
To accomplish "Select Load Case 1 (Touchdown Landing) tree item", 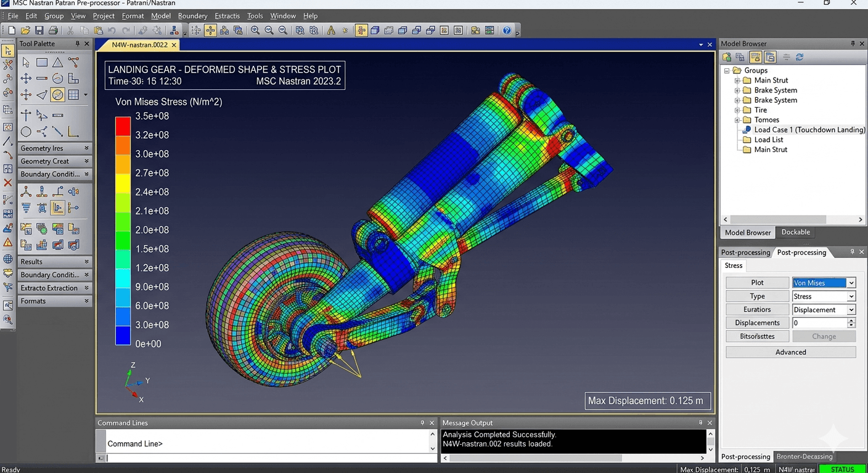I will [809, 130].
